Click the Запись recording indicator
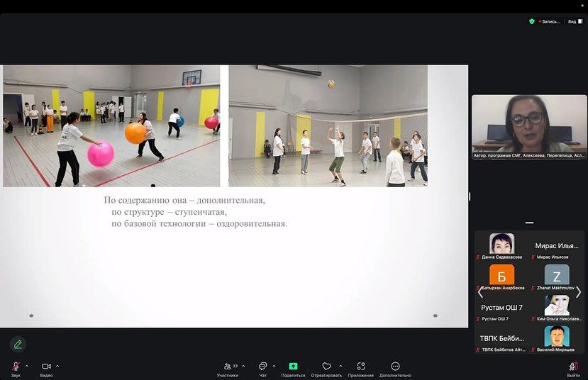Screen dimensions: 588x380 click(x=549, y=21)
